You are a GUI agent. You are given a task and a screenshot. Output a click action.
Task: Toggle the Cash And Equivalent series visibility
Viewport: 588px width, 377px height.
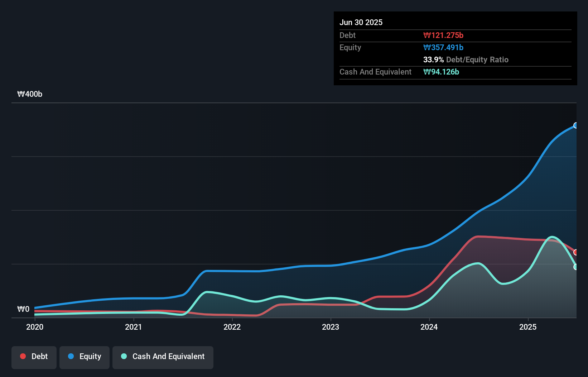(163, 357)
